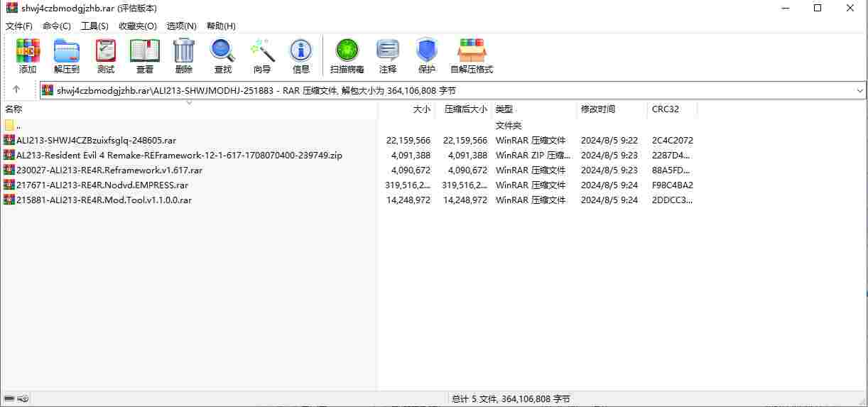868x407 pixels.
Task: Click CRC32 value F98C4BA2
Action: 673,185
